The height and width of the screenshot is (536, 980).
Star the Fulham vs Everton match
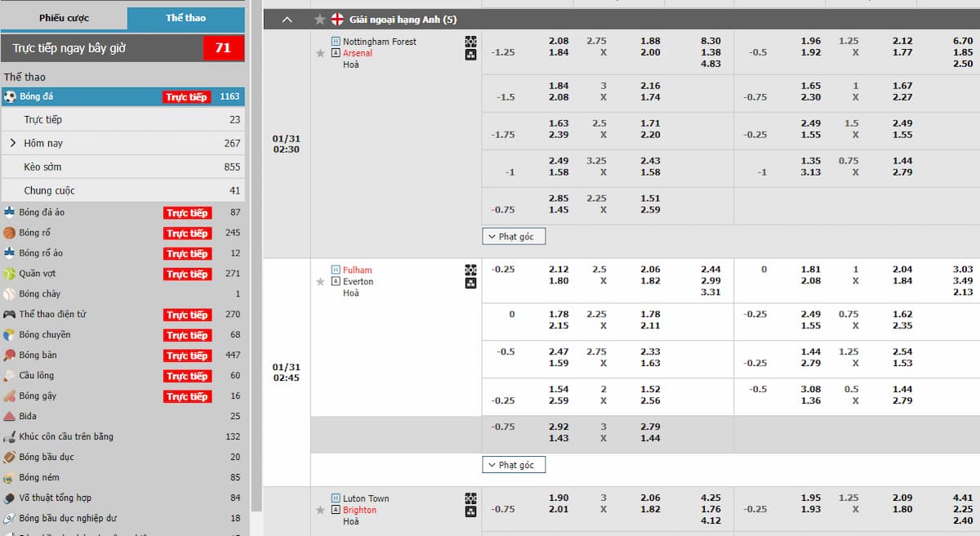[x=321, y=282]
